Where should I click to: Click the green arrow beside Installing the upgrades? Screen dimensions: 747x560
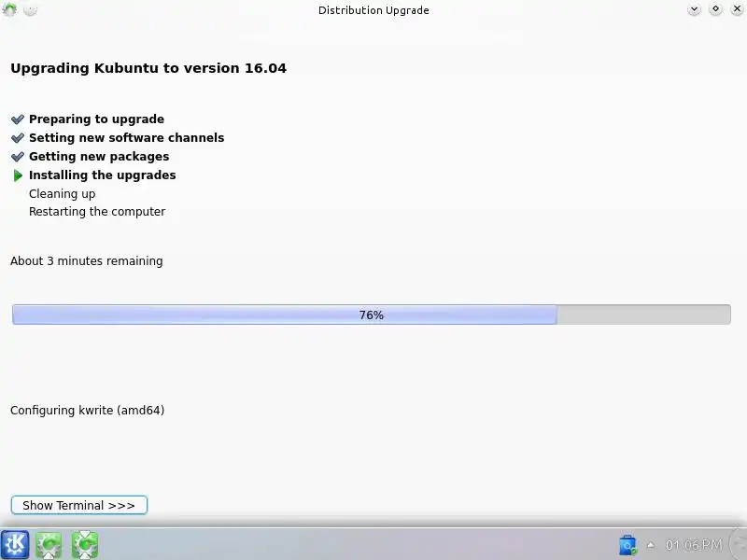tap(18, 175)
